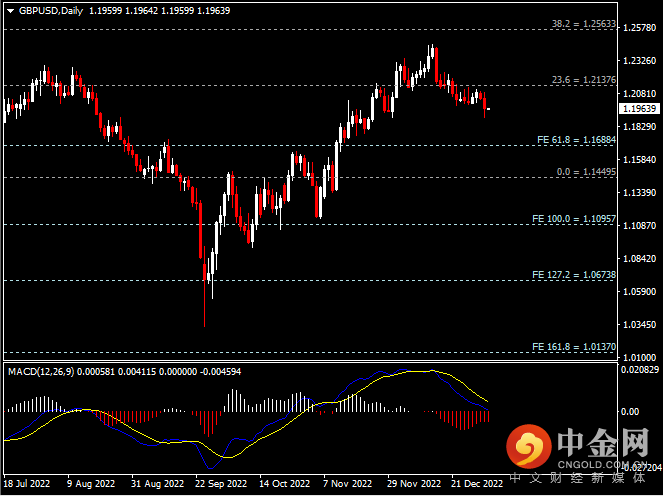Click the 22 Sep 2022 date label
663x496 pixels.
[x=222, y=483]
